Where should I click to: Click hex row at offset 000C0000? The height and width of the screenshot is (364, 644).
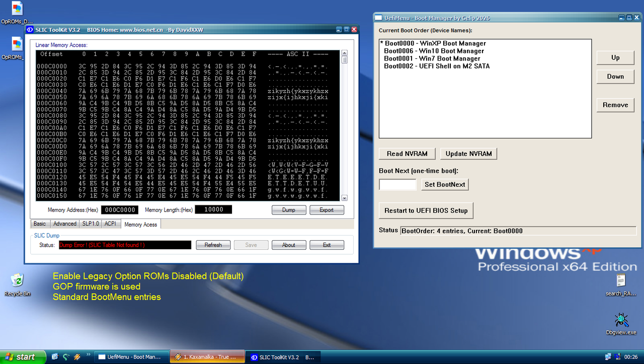(182, 66)
